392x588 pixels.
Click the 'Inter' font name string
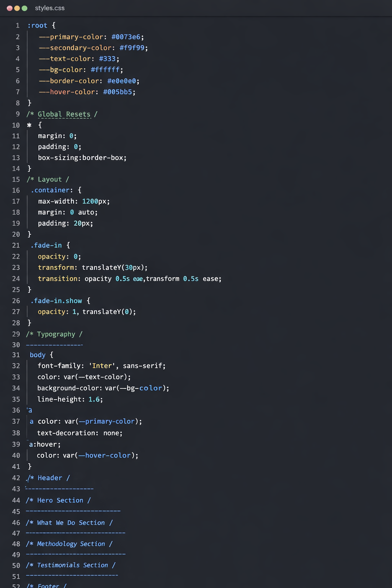[x=102, y=366]
